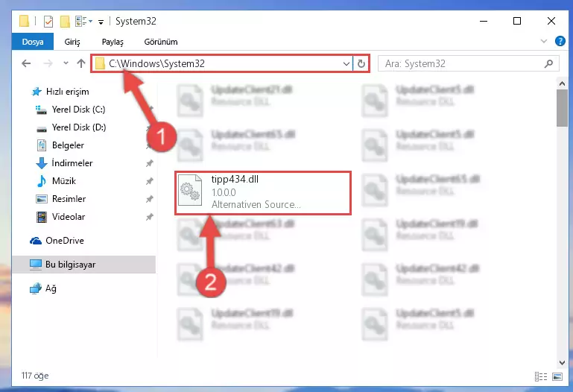573x392 pixels.
Task: Switch to details view icon in status bar
Action: [x=541, y=376]
